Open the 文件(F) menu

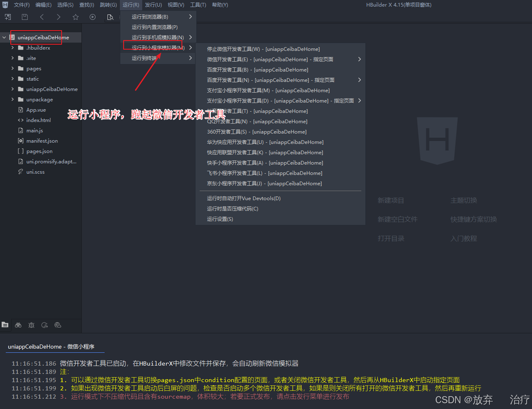point(22,5)
